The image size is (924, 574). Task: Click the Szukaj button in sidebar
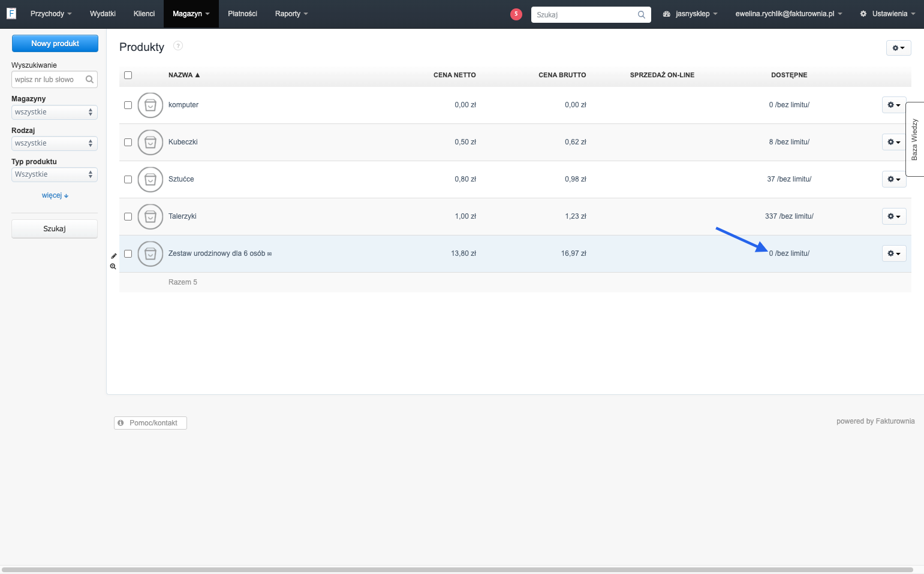[55, 229]
